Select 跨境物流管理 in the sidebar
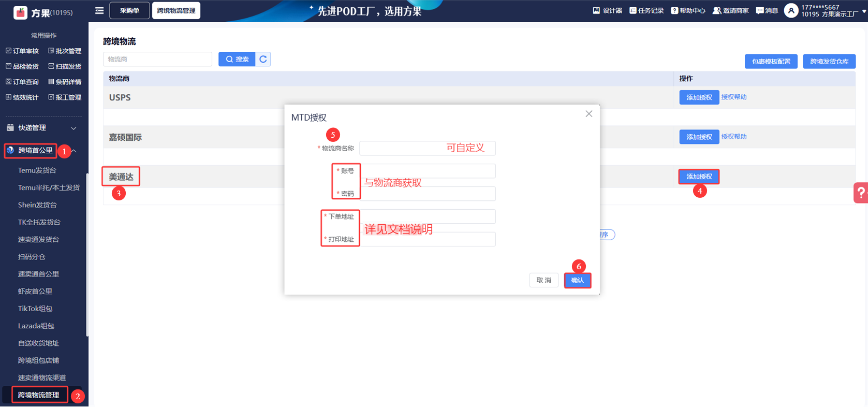Image resolution: width=868 pixels, height=407 pixels. (x=39, y=395)
